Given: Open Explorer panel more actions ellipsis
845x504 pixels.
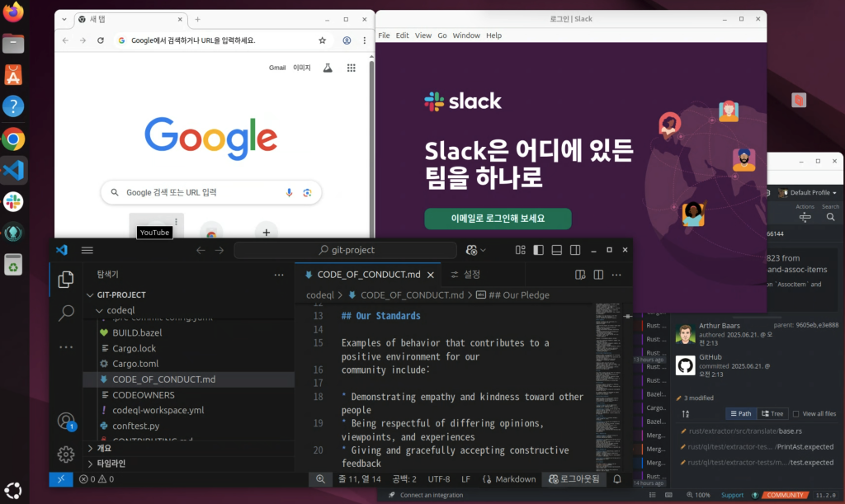Looking at the screenshot, I should click(279, 275).
